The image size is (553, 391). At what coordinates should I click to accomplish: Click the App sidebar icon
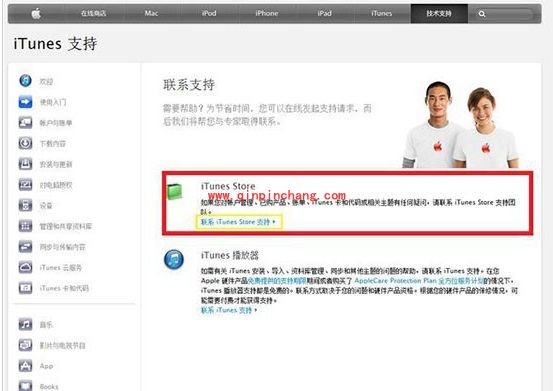25,366
